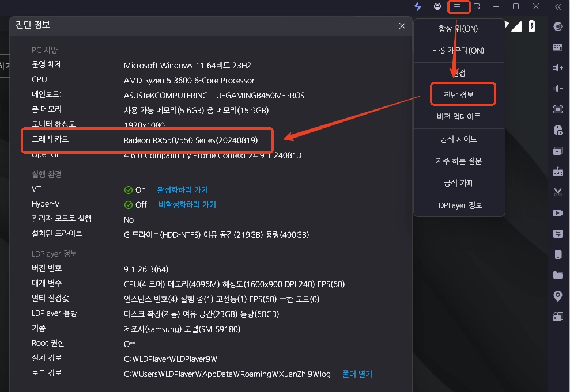Viewport: 570px width, 392px height.
Task: Click the ASUSTeKCOMPUTERINC. TUFGAMINGB450M-PROS text
Action: click(214, 96)
